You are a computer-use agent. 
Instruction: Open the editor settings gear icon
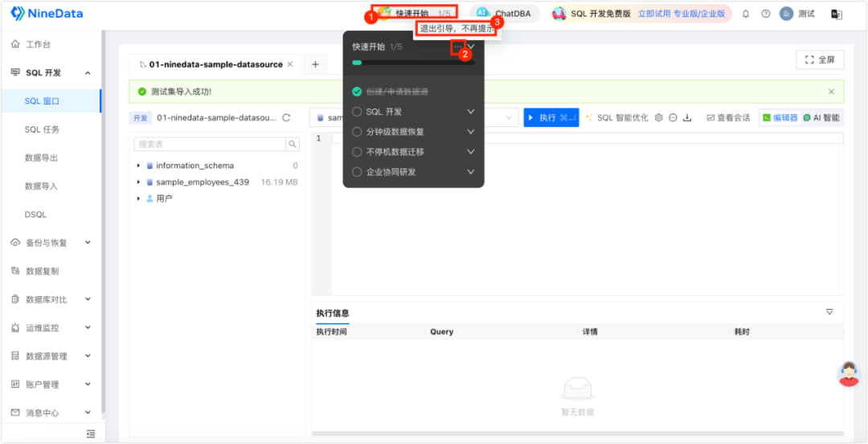point(659,117)
